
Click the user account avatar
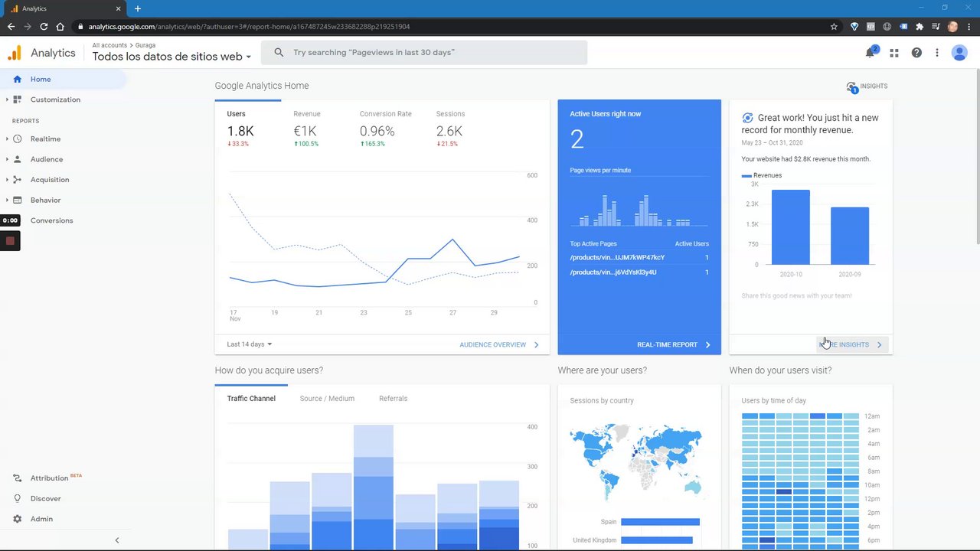(x=959, y=53)
